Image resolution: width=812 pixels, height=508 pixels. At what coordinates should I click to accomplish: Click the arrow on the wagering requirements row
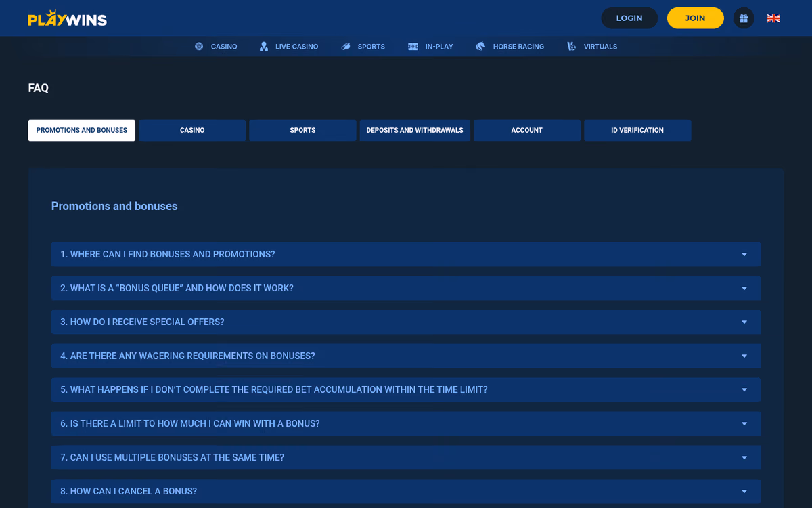click(744, 356)
